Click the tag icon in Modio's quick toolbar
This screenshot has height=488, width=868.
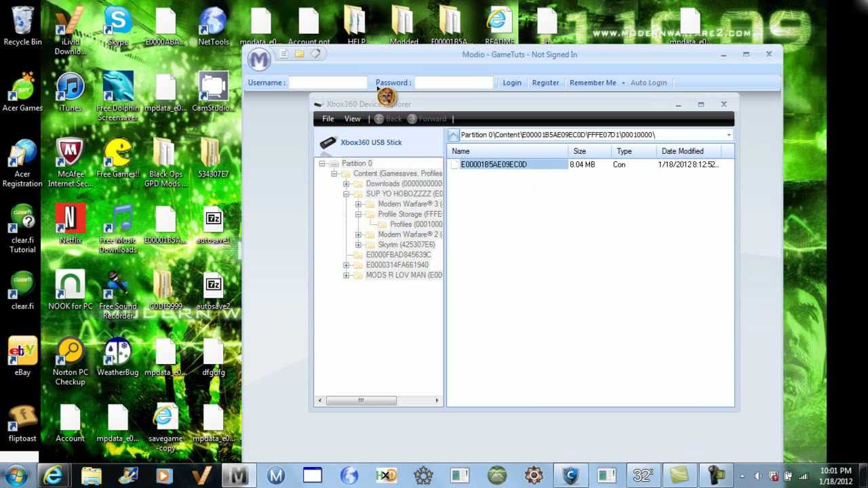(315, 54)
